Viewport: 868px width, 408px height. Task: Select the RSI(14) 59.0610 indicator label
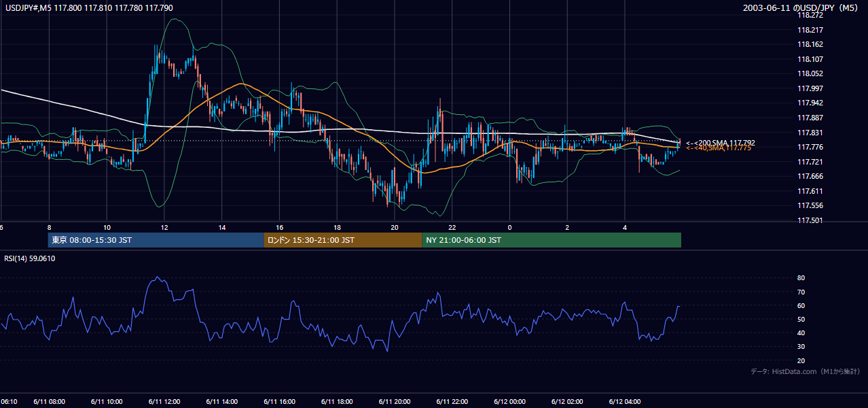29,258
